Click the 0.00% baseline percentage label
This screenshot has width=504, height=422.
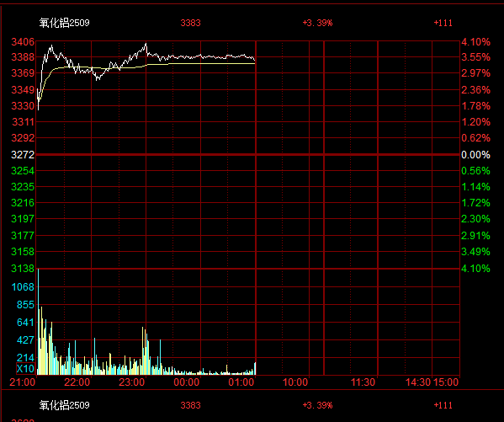[x=475, y=155]
